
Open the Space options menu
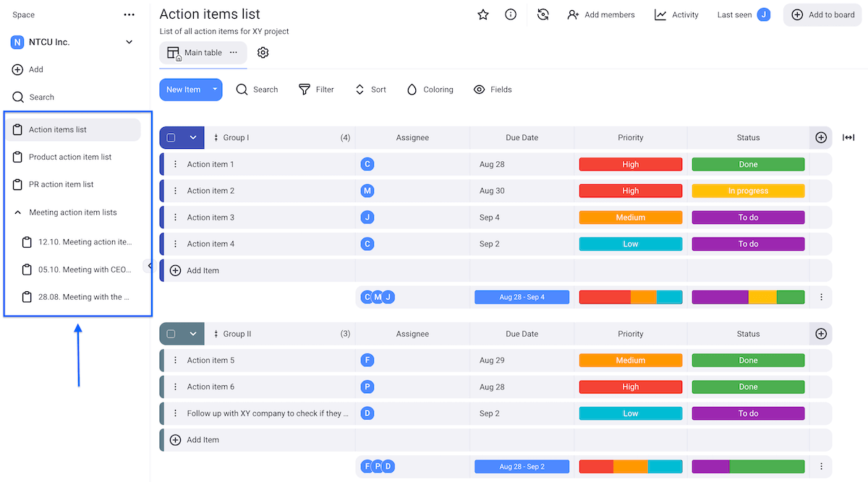coord(129,14)
